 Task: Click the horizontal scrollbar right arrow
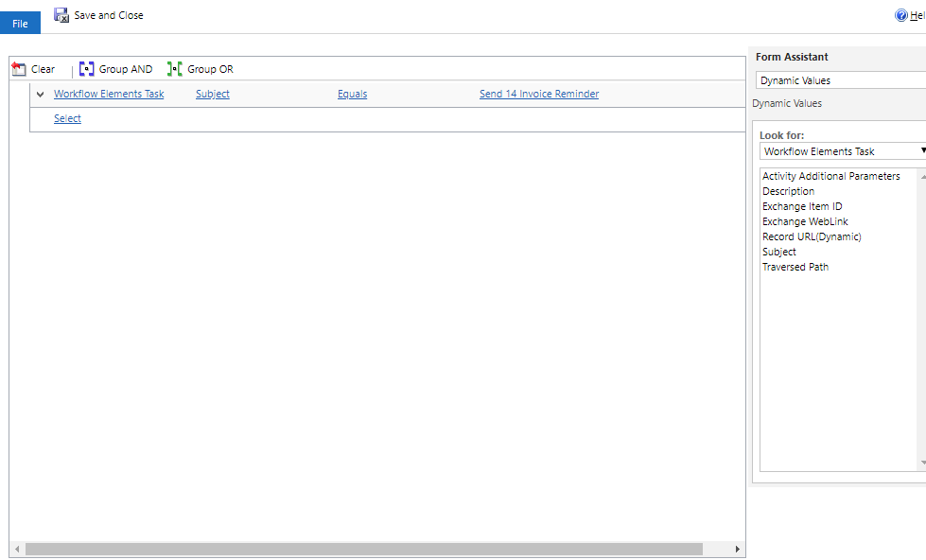739,550
